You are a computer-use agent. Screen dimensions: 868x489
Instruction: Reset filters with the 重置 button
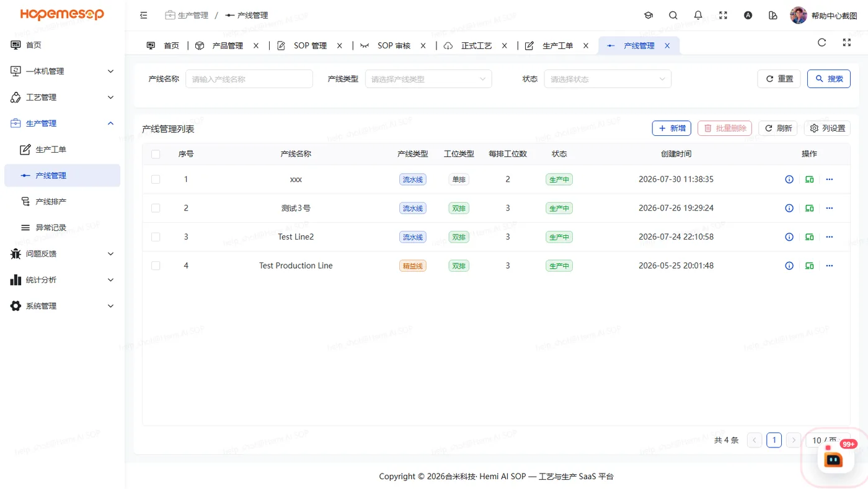tap(779, 79)
